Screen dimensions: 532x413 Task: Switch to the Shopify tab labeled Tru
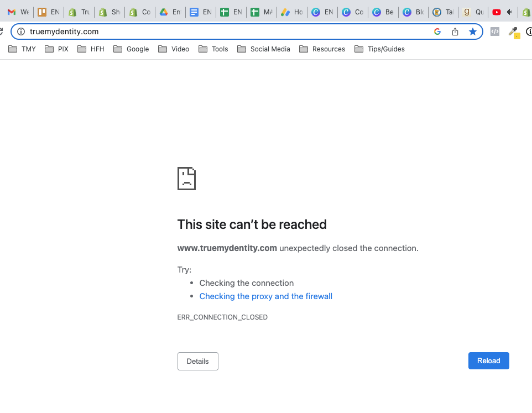click(79, 12)
